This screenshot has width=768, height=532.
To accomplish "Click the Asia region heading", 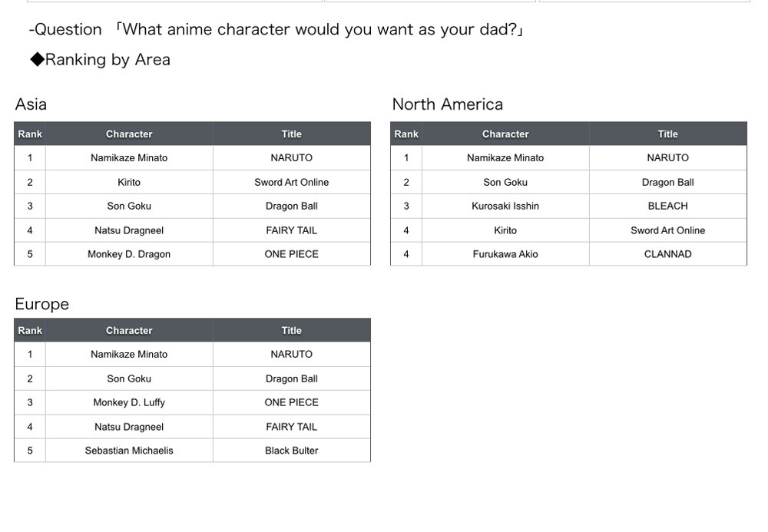I will click(31, 104).
